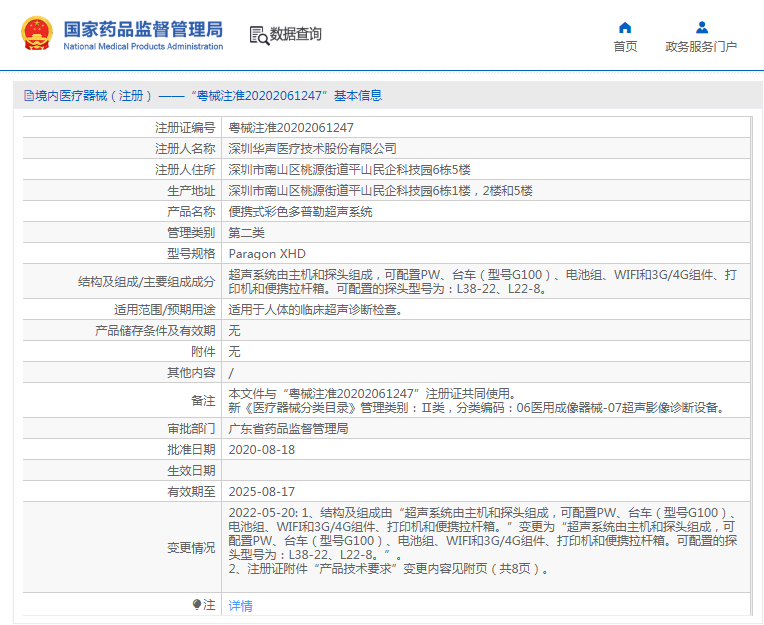Viewport: 764px width, 625px height.
Task: Click the 变更情况 label
Action: 191,548
